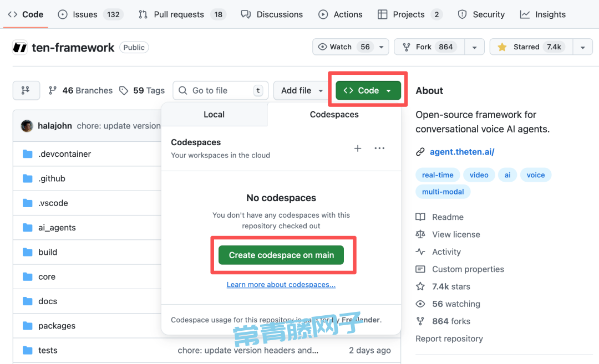599x364 pixels.
Task: Open the .github folder
Action: pyautogui.click(x=52, y=178)
